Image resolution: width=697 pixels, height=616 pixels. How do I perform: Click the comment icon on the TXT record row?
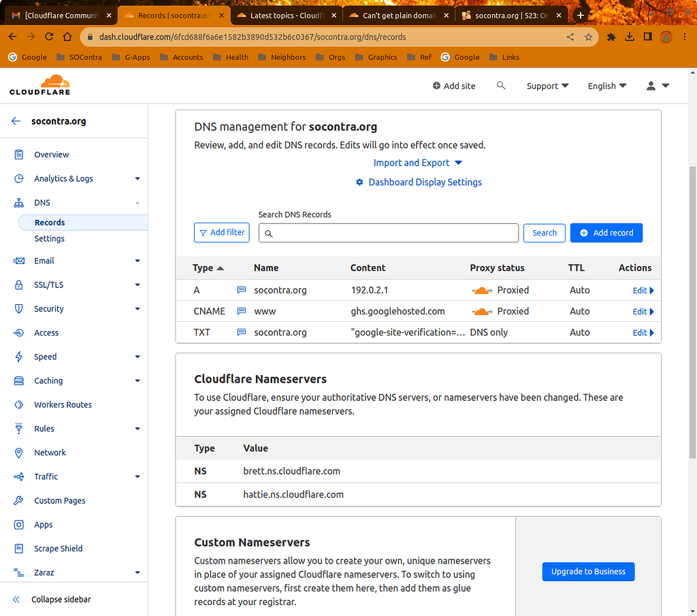pos(242,332)
